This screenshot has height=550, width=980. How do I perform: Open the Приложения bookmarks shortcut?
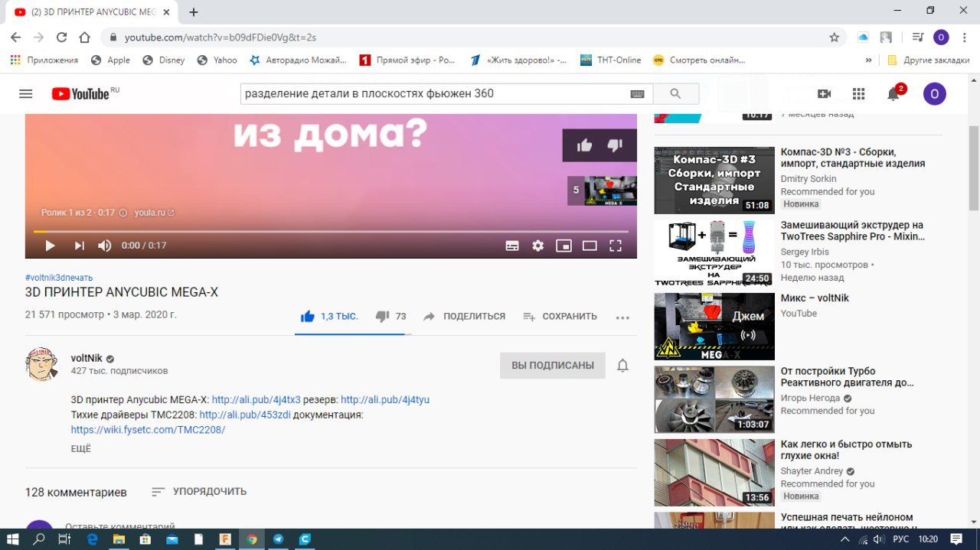pos(44,60)
